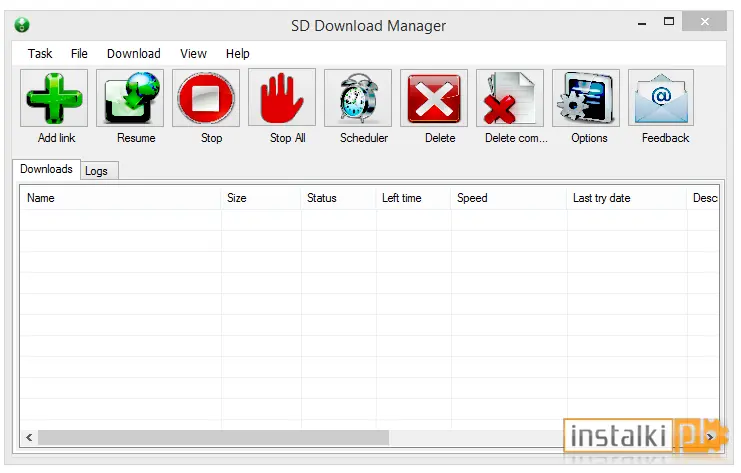Sort by the Size column header

pos(261,198)
